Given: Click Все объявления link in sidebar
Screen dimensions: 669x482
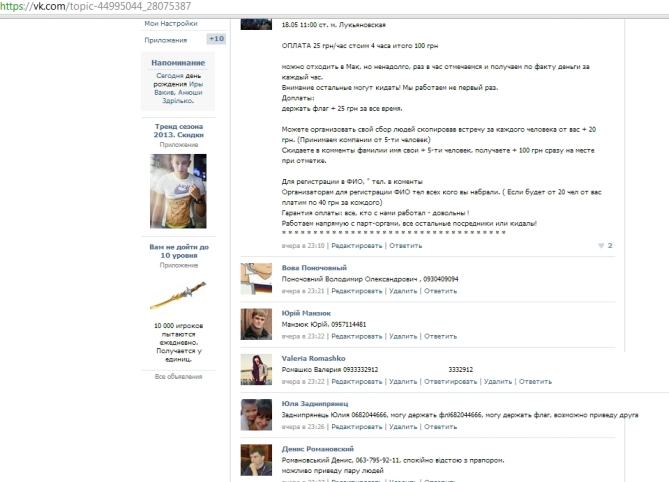Looking at the screenshot, I should pyautogui.click(x=178, y=376).
